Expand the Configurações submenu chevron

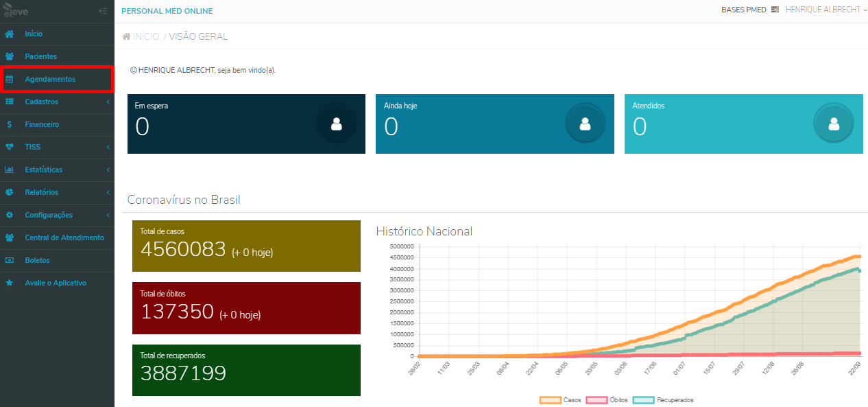click(x=108, y=215)
